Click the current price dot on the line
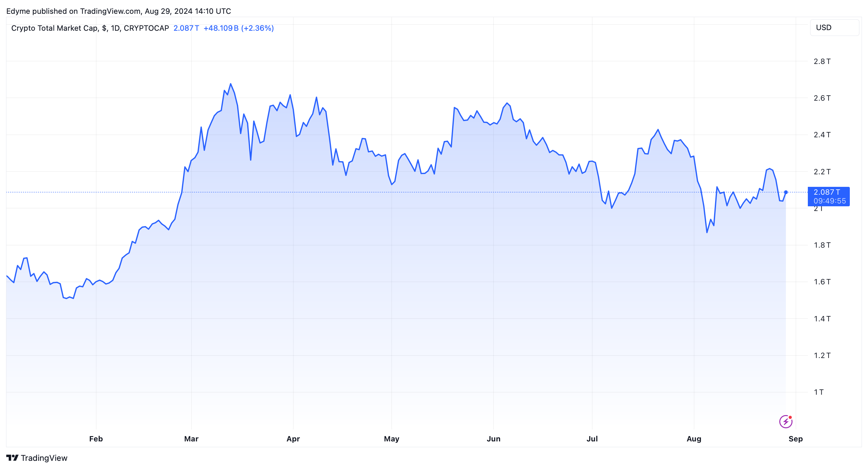Image resolution: width=868 pixels, height=469 pixels. (786, 192)
